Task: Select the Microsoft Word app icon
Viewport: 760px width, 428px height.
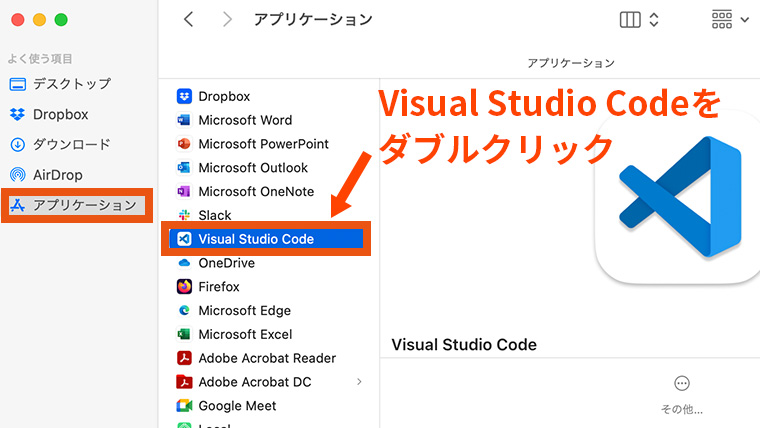Action: click(x=184, y=120)
